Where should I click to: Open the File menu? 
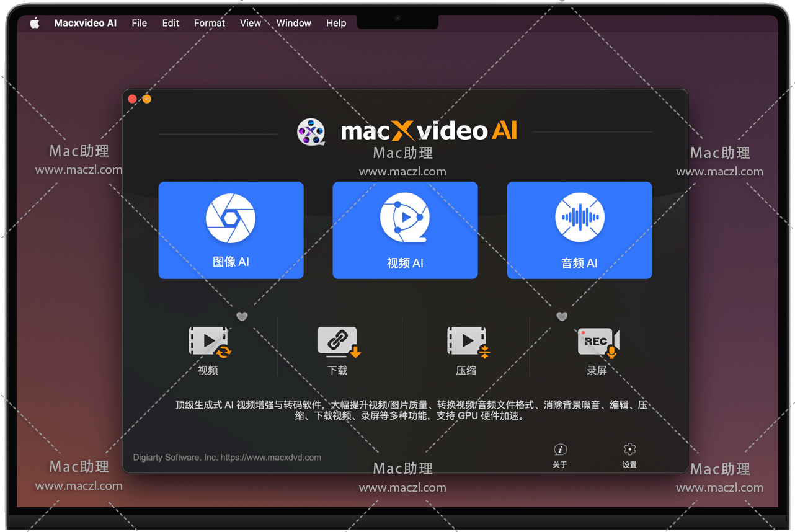tap(140, 23)
